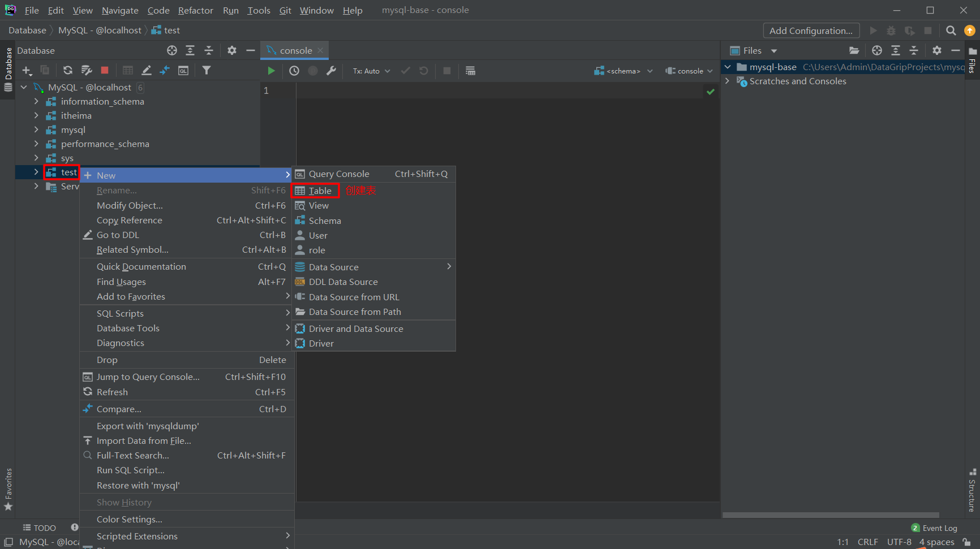Click the In-Editor Results icon
Image resolution: width=980 pixels, height=549 pixels.
click(x=470, y=71)
